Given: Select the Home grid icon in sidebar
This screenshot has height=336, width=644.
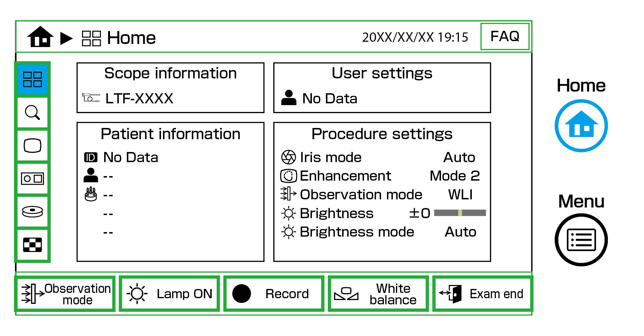Looking at the screenshot, I should (x=32, y=80).
